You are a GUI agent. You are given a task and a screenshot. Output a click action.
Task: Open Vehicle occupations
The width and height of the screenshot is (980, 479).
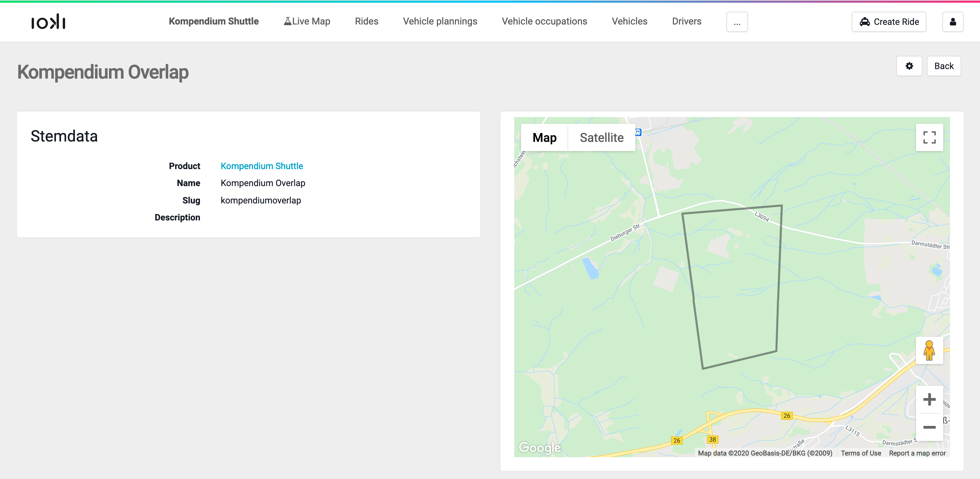pos(544,21)
